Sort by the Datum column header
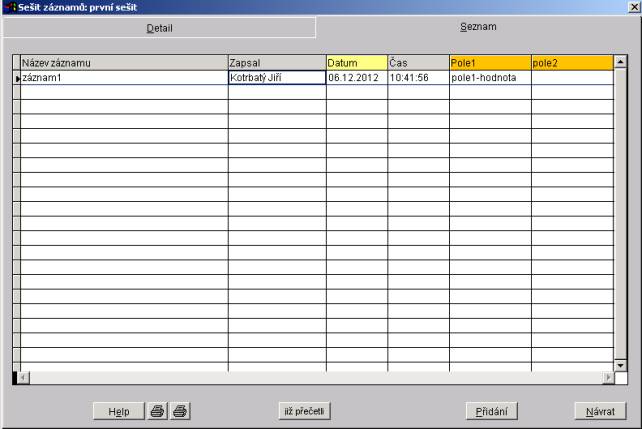Screen dimensions: 642x429 (356, 63)
